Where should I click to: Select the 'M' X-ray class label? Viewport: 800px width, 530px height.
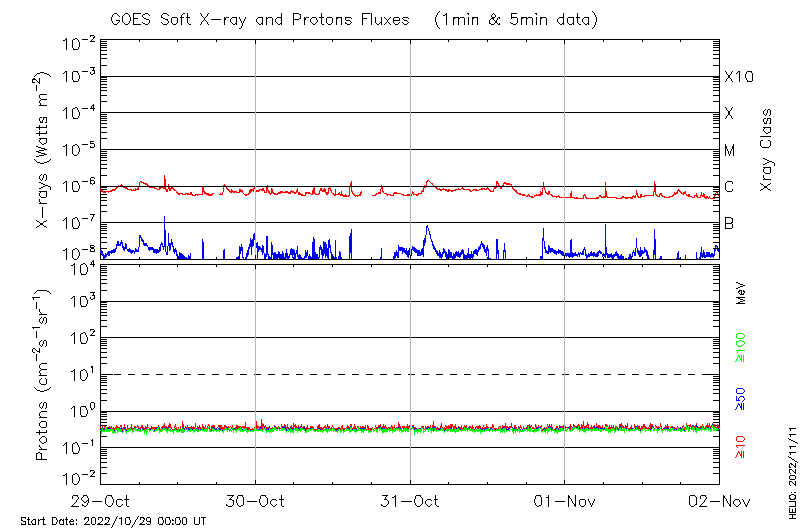(730, 151)
